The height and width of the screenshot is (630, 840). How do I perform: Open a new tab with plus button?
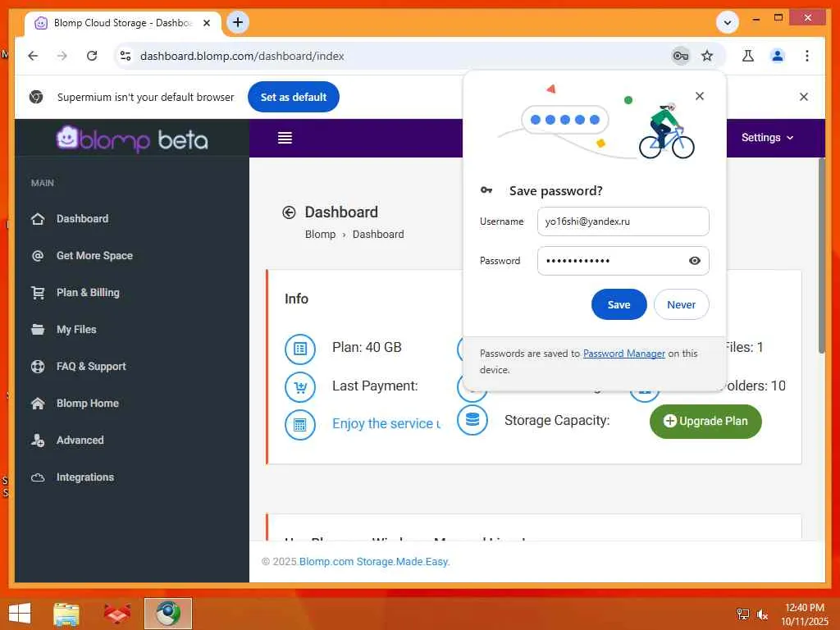[x=238, y=22]
